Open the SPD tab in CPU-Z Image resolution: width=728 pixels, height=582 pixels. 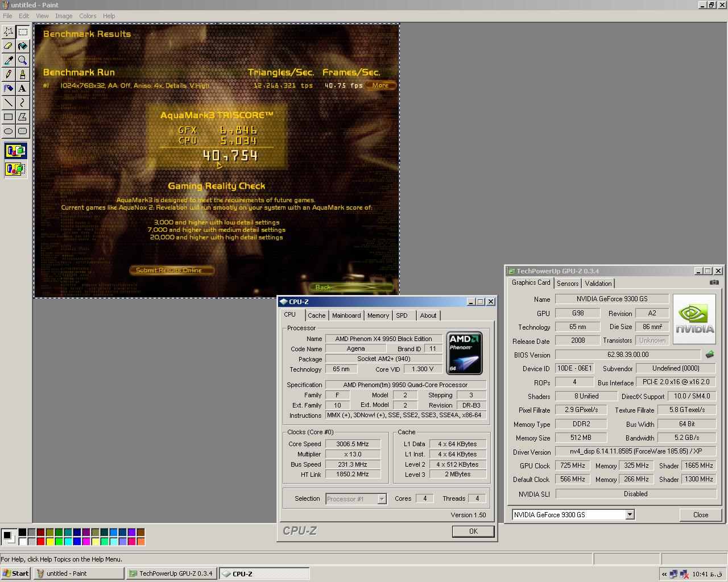(402, 315)
